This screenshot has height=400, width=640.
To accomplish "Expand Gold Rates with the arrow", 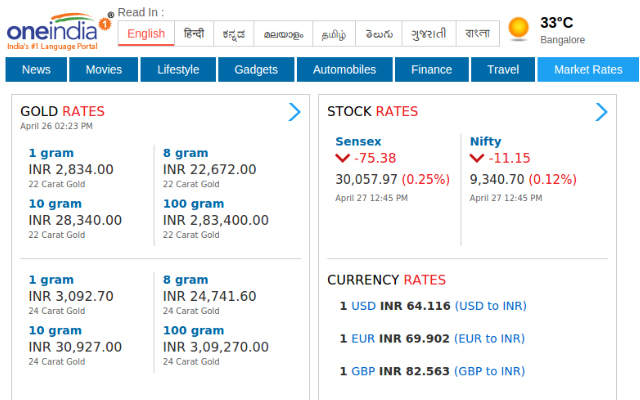I will [x=294, y=112].
